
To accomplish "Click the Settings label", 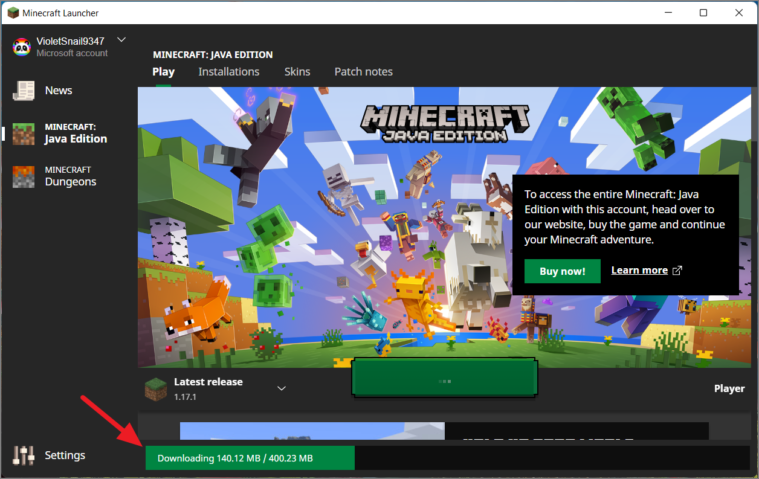I will point(65,455).
